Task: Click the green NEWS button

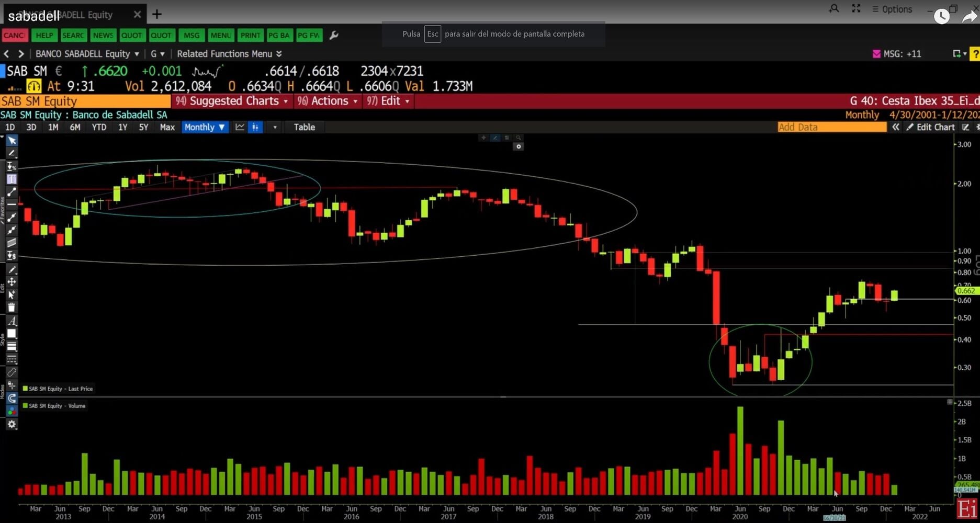Action: [103, 35]
